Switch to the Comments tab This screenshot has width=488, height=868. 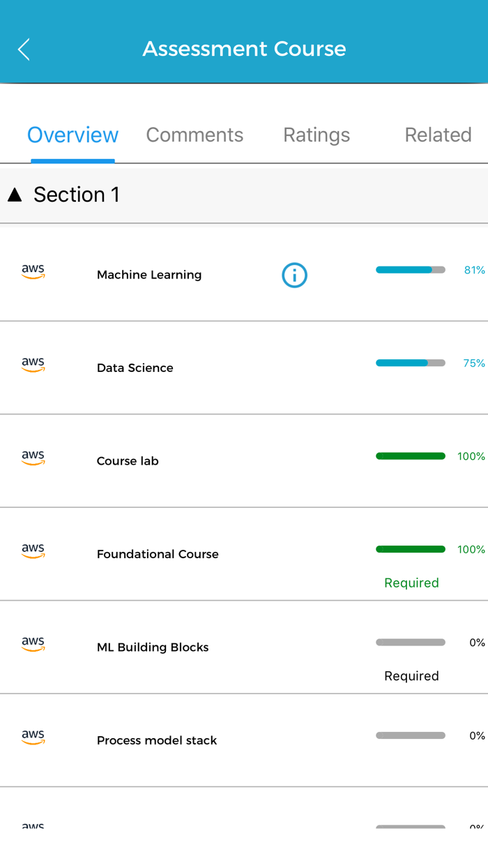[x=195, y=135]
